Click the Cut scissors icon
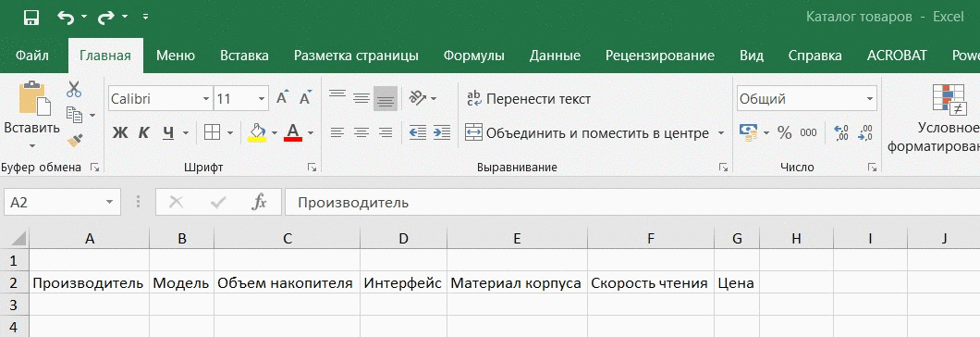The height and width of the screenshot is (337, 980). (x=74, y=89)
